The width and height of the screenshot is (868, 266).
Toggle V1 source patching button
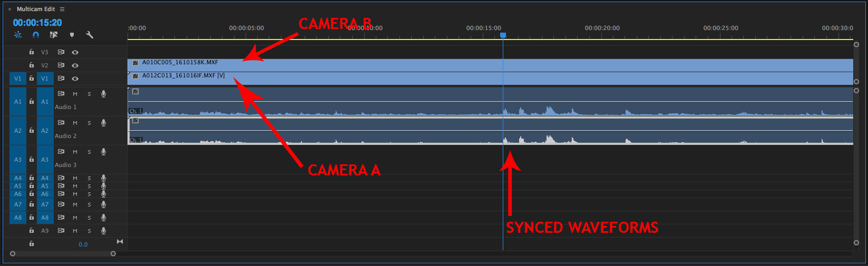(x=18, y=78)
